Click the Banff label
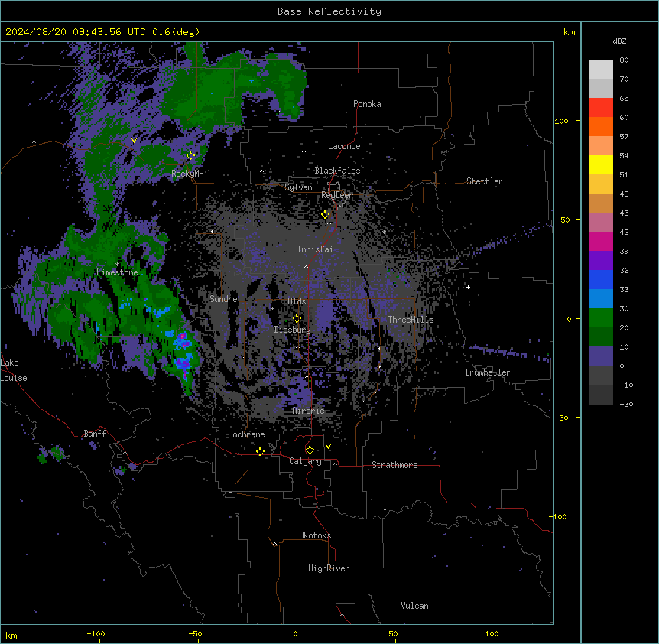Screen dimensions: 659x644 pyautogui.click(x=95, y=434)
